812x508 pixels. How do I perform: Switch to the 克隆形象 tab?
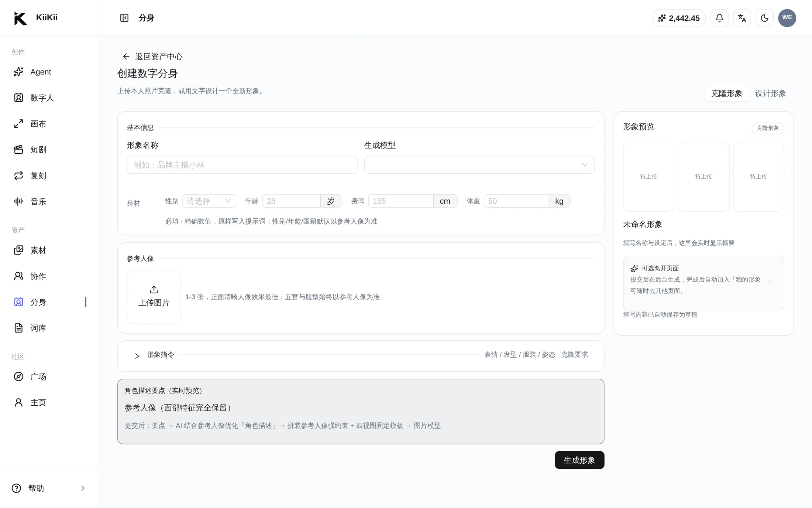pyautogui.click(x=726, y=93)
